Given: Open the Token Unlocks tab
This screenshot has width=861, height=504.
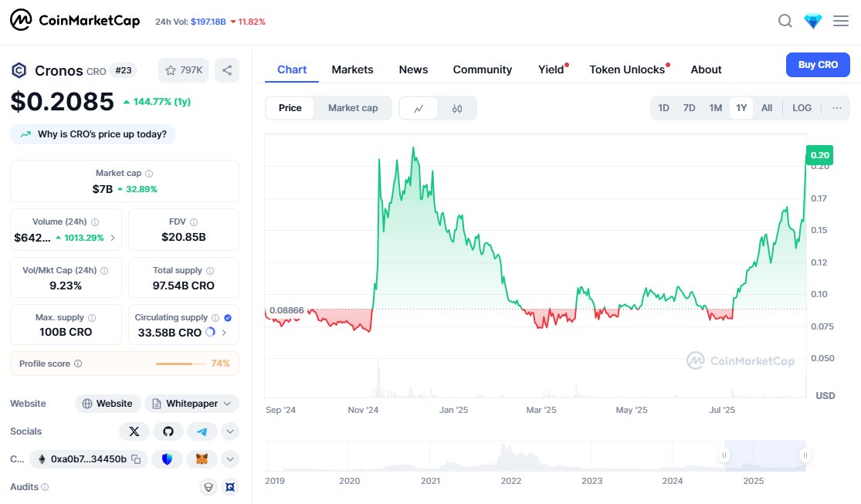Looking at the screenshot, I should (628, 69).
